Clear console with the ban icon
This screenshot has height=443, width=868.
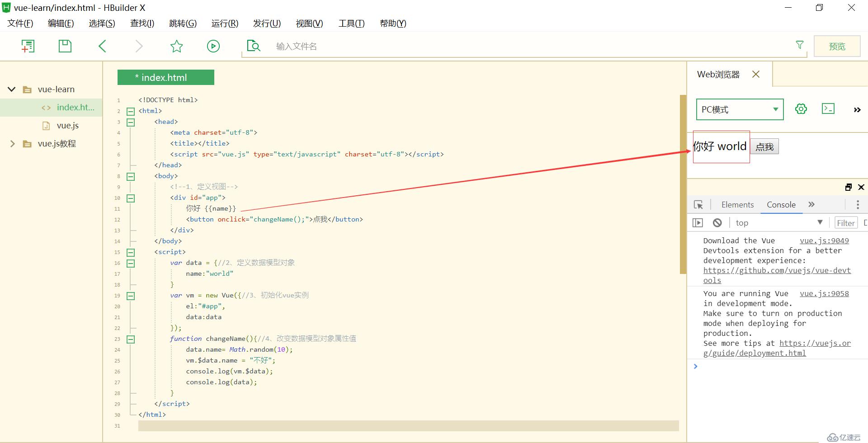(x=717, y=223)
